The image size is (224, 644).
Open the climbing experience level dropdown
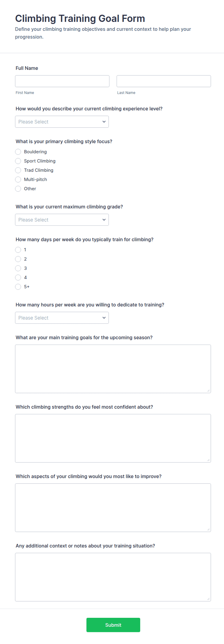pos(62,122)
